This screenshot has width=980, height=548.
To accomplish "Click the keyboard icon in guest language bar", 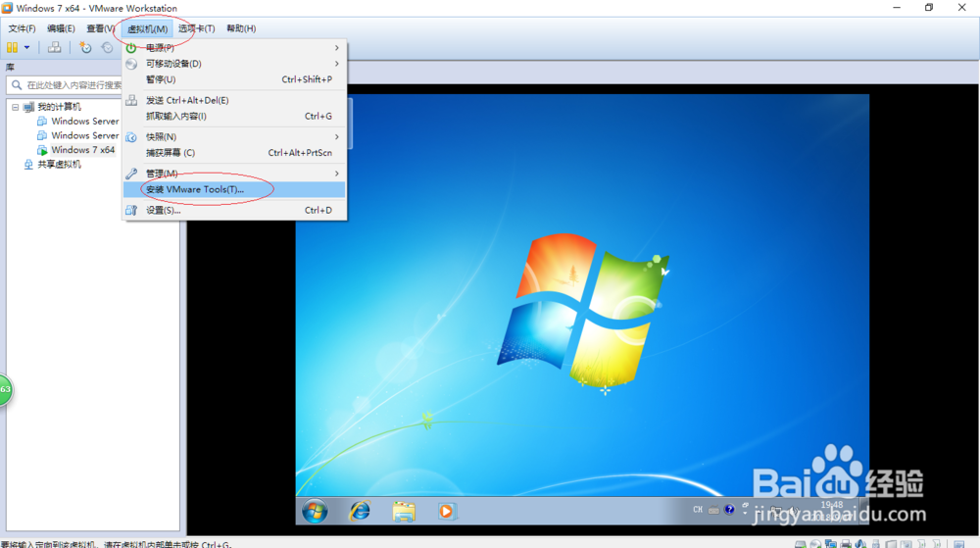I will pyautogui.click(x=713, y=510).
